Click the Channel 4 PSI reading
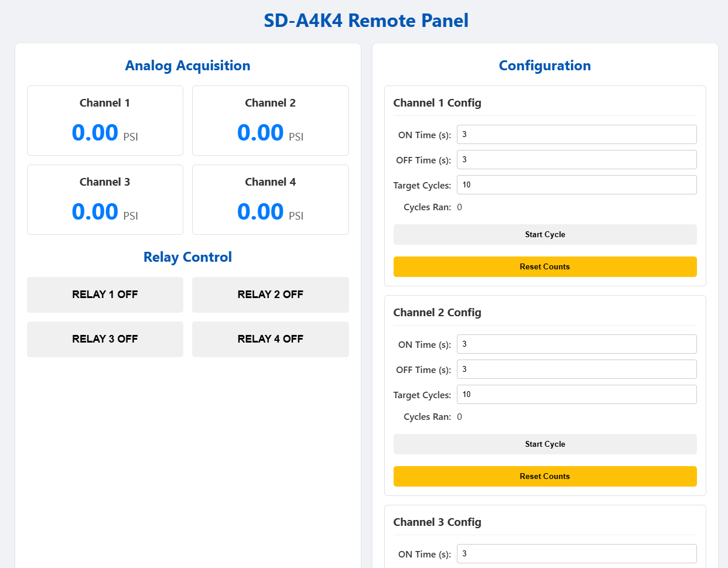 click(x=261, y=211)
